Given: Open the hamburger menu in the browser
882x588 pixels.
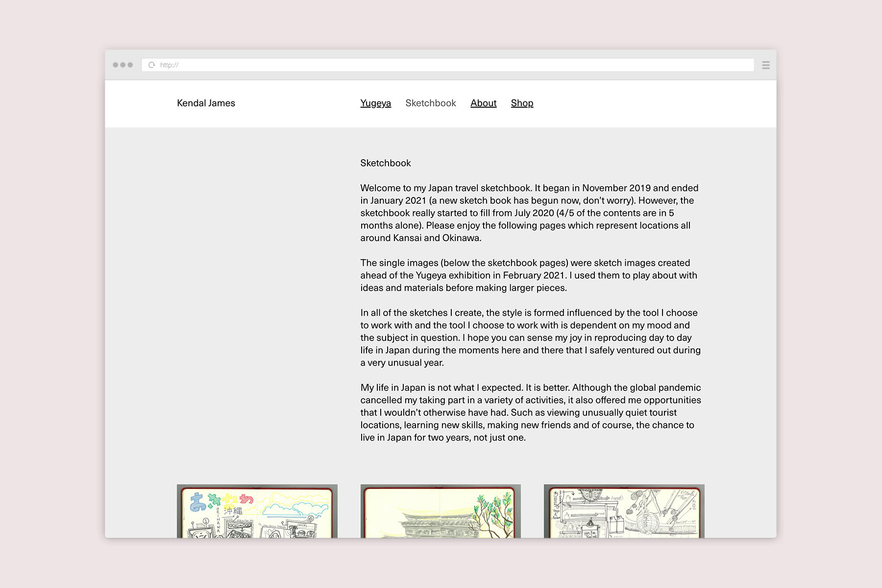Looking at the screenshot, I should [x=766, y=65].
